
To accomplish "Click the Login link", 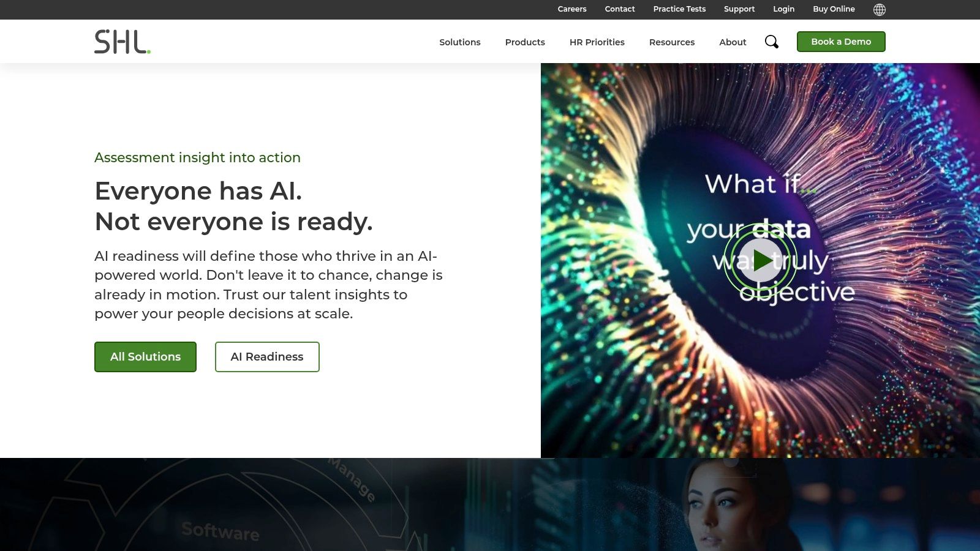I will pos(783,9).
